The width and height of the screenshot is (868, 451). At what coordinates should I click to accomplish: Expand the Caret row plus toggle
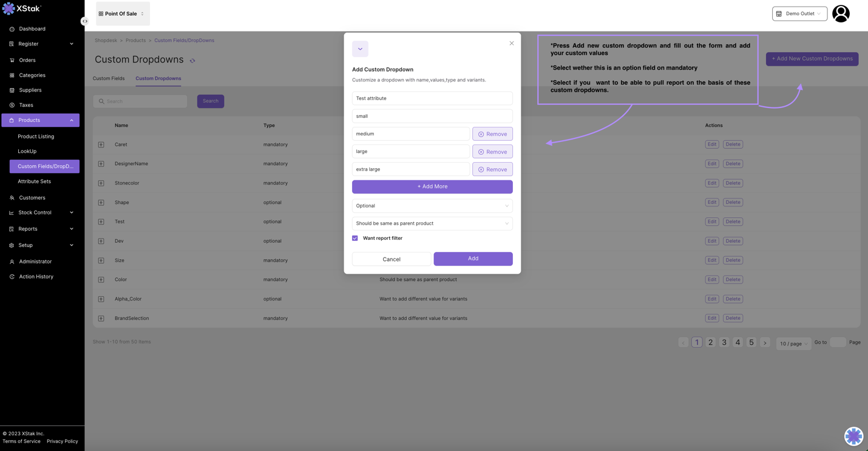click(x=101, y=144)
